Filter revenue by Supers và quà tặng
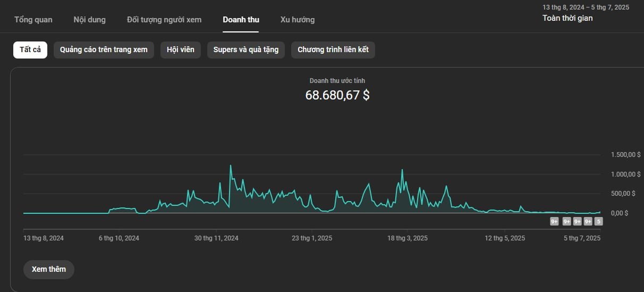This screenshot has width=644, height=292. (x=246, y=49)
